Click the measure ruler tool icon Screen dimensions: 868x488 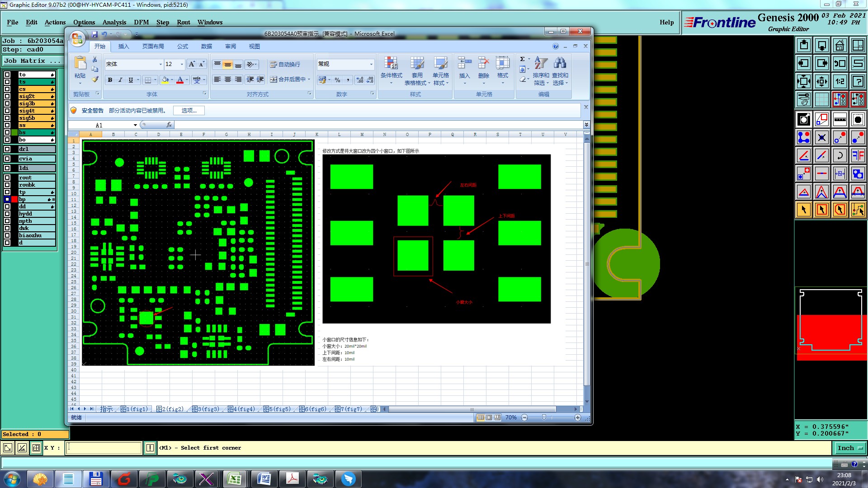tap(840, 119)
